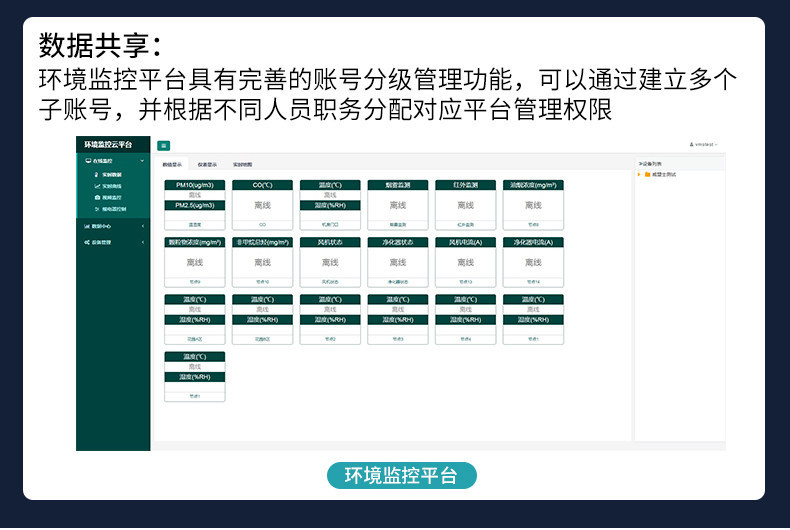Toggle the sidebar with the hamburger button
Viewport: 790px width, 530px height.
[163, 146]
